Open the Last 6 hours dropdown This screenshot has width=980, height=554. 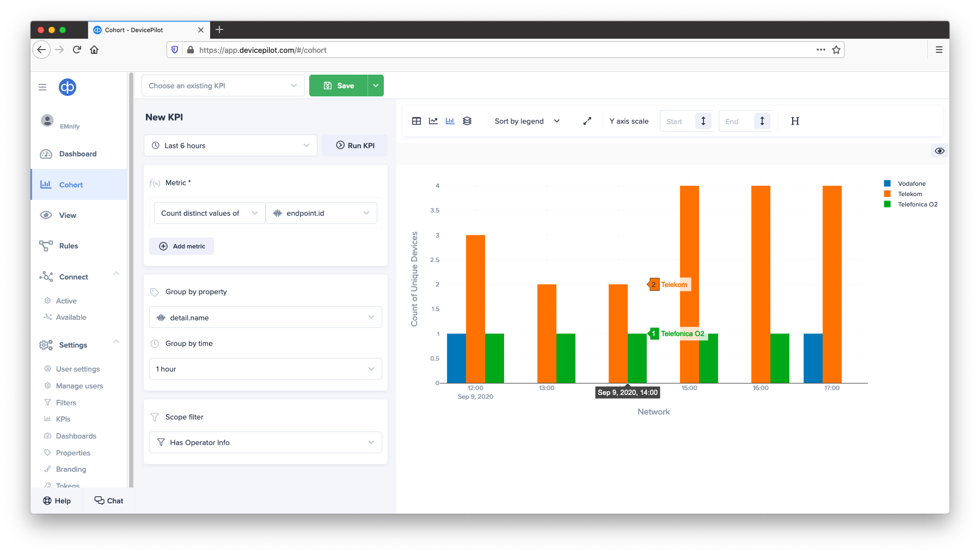[230, 145]
